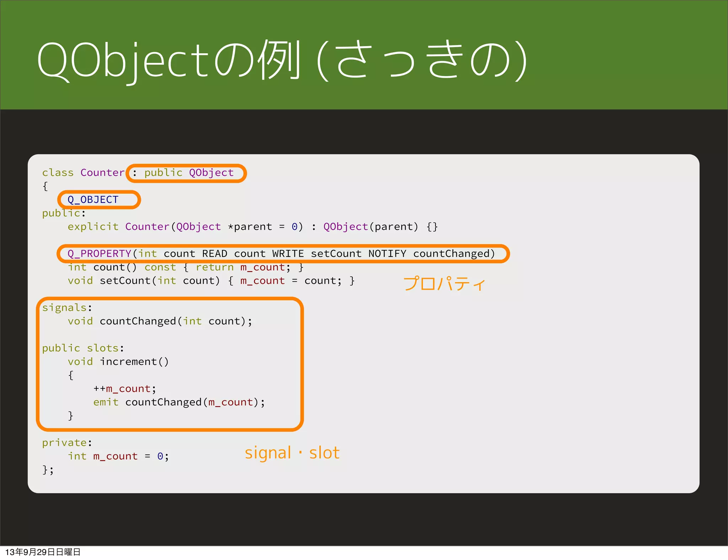
Task: Click the 'class Counter' declaration text
Action: [84, 173]
